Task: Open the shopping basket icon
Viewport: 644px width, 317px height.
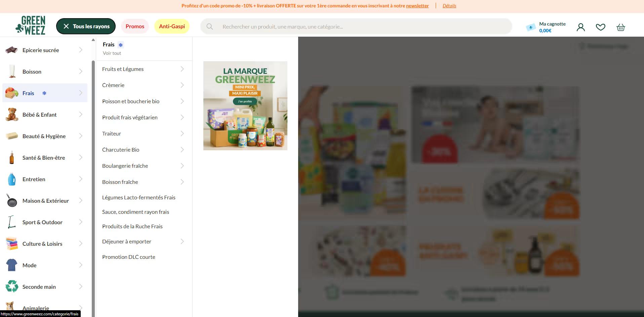Action: click(621, 27)
